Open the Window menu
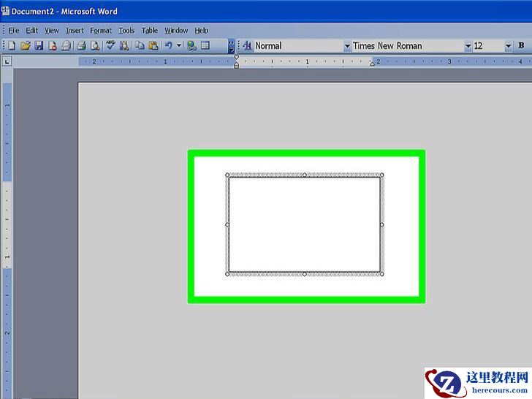This screenshot has width=532, height=399. [x=176, y=31]
